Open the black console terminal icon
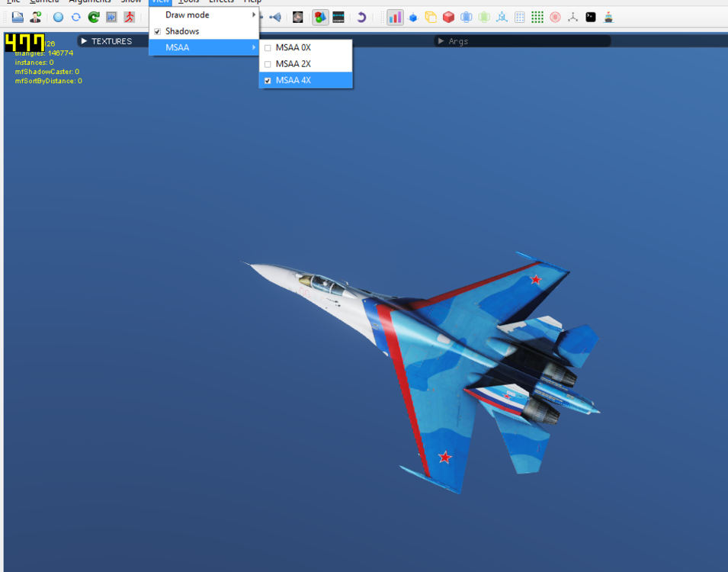Screen dimensions: 728x572 pyautogui.click(x=591, y=18)
